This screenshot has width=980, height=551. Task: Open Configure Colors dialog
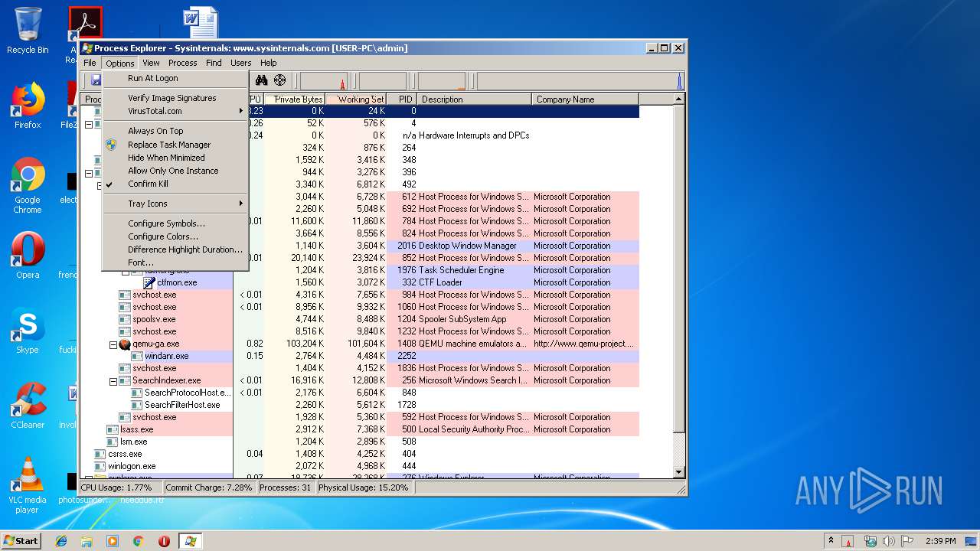pyautogui.click(x=175, y=236)
